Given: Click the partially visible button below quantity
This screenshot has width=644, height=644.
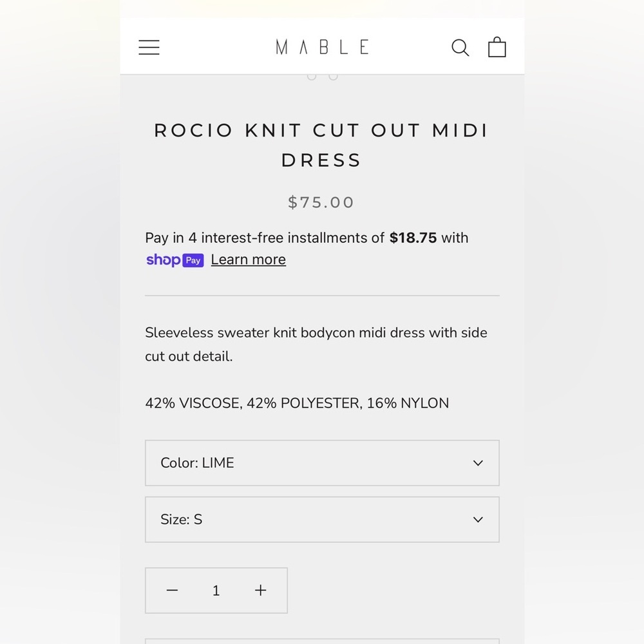Looking at the screenshot, I should 322,641.
